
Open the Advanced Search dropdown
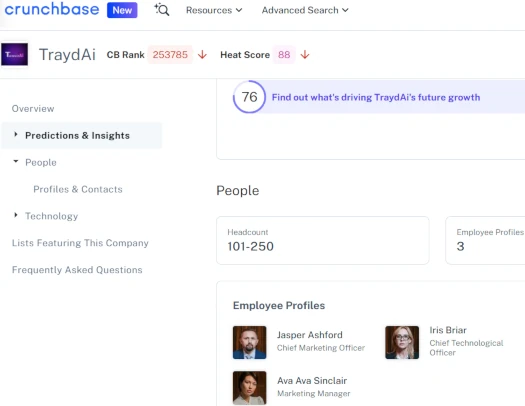pyautogui.click(x=305, y=10)
